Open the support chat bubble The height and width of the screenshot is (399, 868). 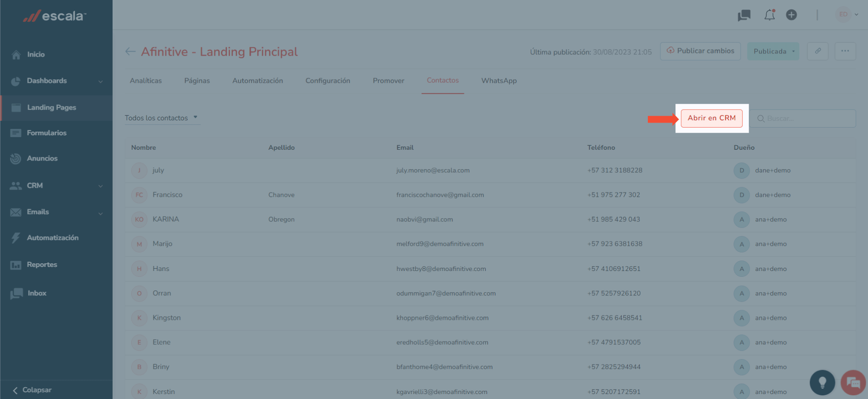pyautogui.click(x=853, y=383)
